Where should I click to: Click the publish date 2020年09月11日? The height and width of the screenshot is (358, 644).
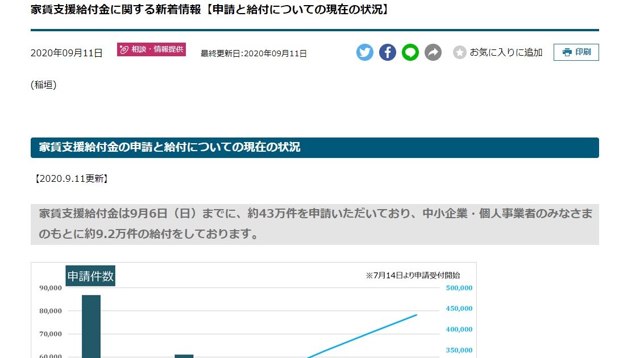[x=67, y=53]
